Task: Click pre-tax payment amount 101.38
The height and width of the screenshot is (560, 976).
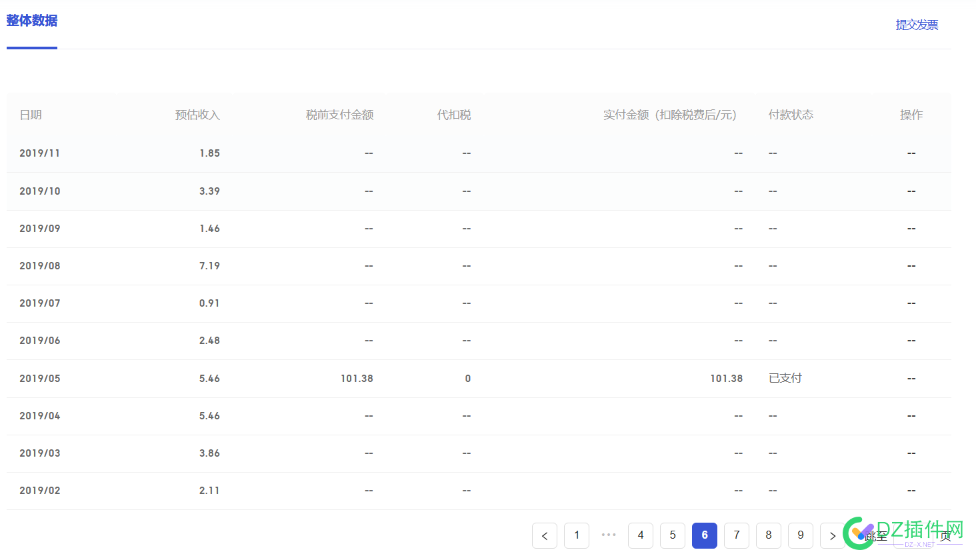Action: 357,379
